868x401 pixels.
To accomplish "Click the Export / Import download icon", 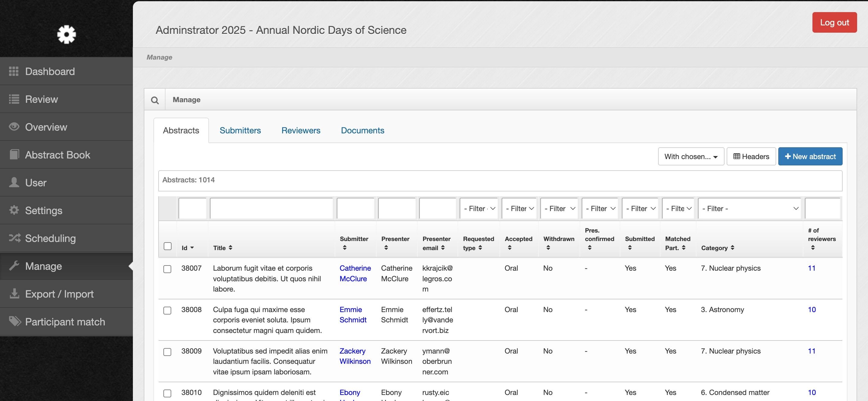I will (14, 294).
